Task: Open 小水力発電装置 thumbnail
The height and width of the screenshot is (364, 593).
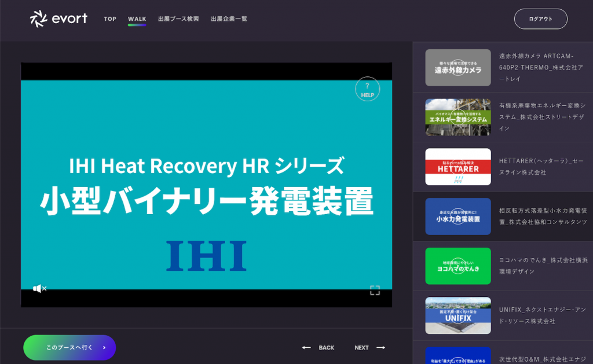Action: [458, 216]
